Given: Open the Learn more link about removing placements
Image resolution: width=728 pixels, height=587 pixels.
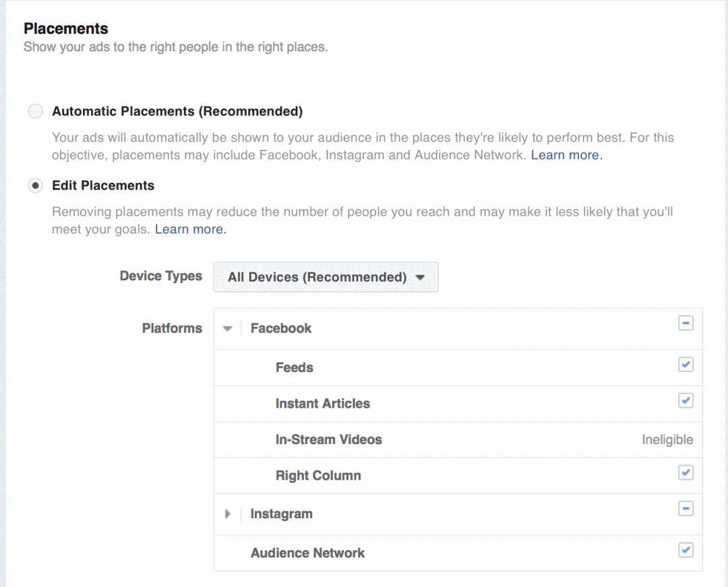Looking at the screenshot, I should click(189, 229).
